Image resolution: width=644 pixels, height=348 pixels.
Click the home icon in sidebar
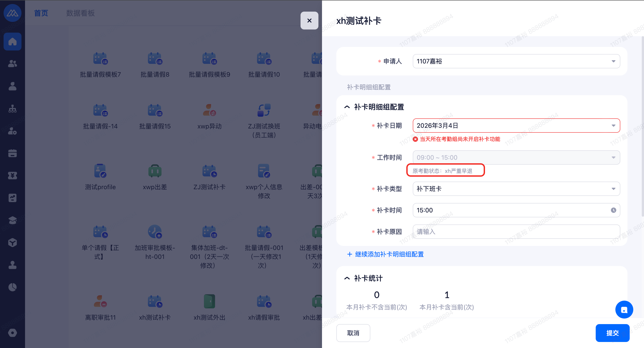[12, 42]
